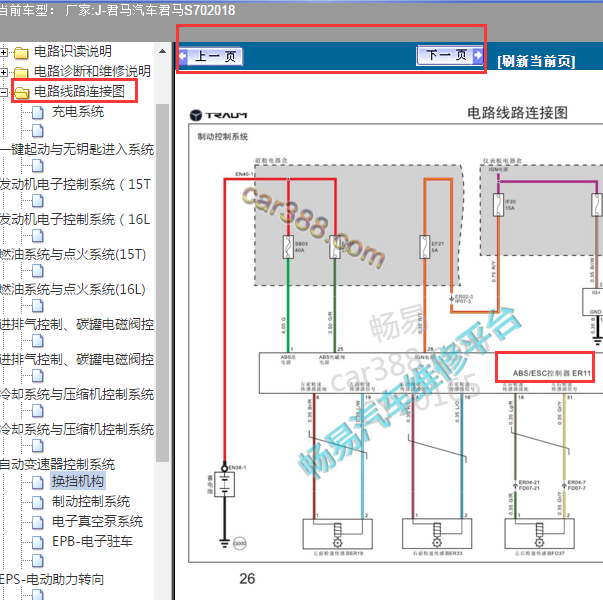The width and height of the screenshot is (603, 600).
Task: Click the page icon beside 充电系统
Action: 38,112
